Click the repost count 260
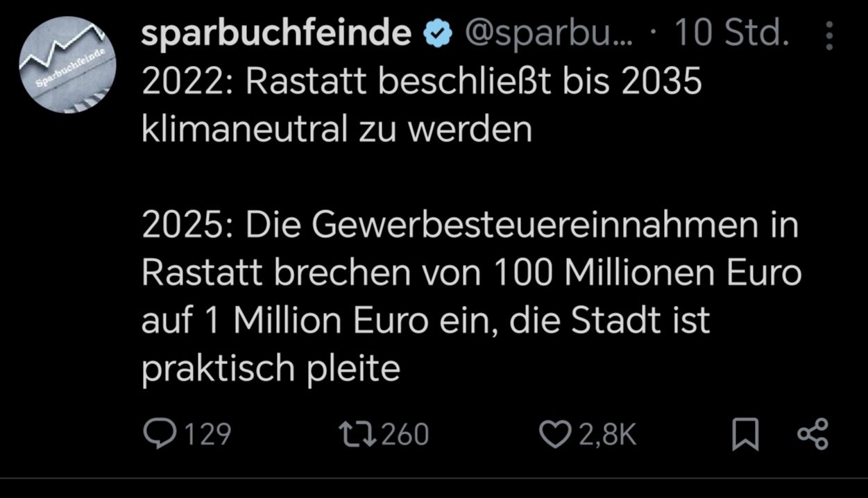This screenshot has width=868, height=498. tap(405, 434)
